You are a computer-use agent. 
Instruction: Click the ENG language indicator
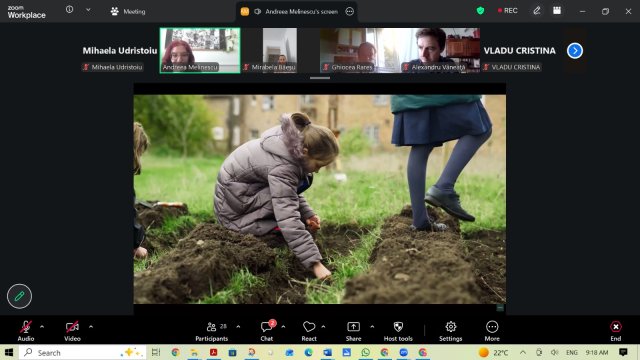pos(571,352)
